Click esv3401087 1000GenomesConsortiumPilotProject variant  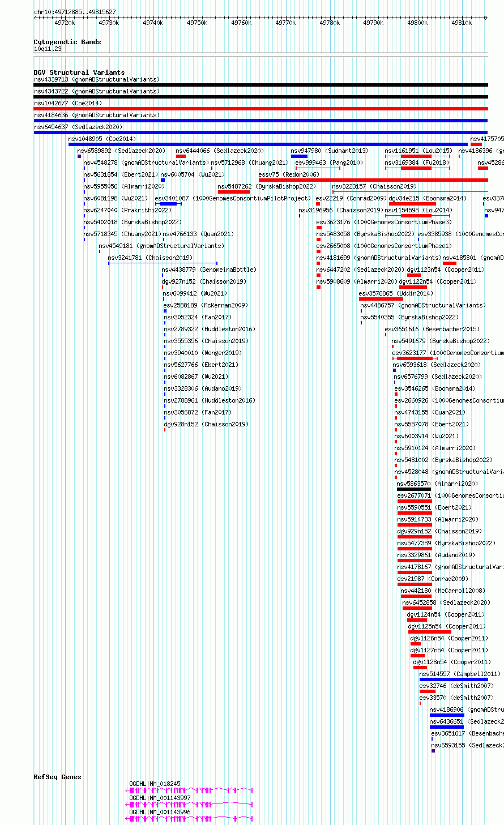(233, 198)
